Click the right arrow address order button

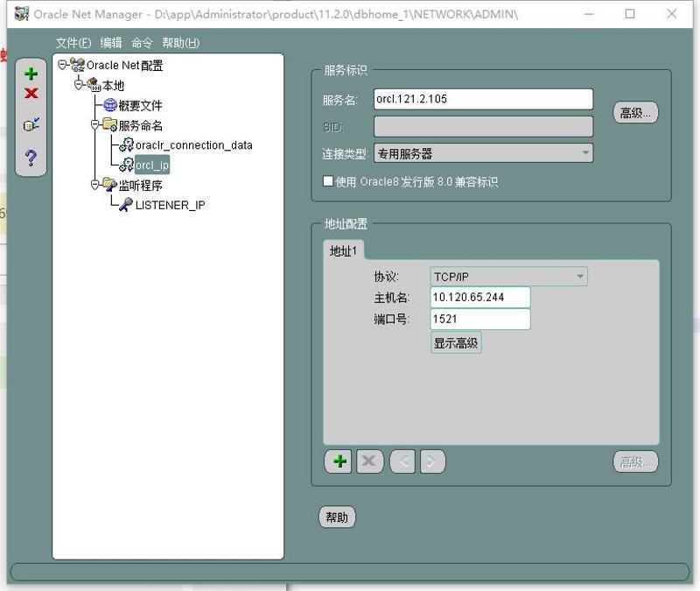click(x=432, y=461)
